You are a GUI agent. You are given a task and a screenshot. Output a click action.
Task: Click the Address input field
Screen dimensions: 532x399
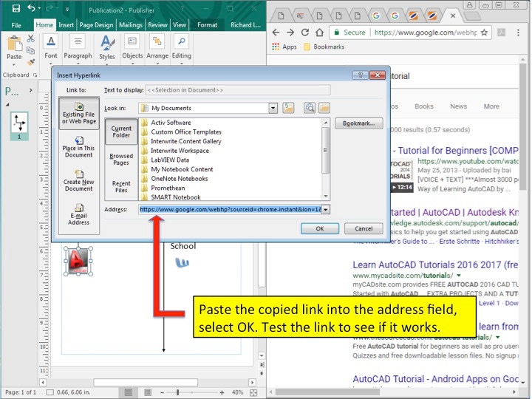(x=230, y=209)
